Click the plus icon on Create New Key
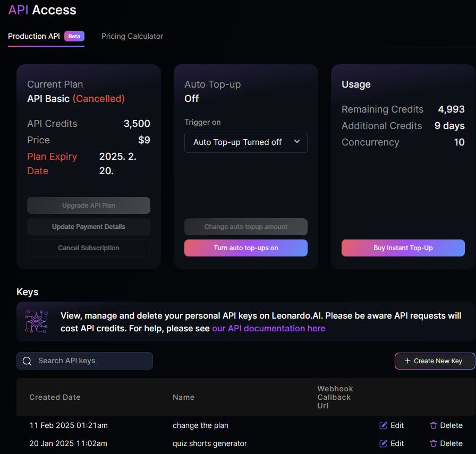 click(407, 361)
